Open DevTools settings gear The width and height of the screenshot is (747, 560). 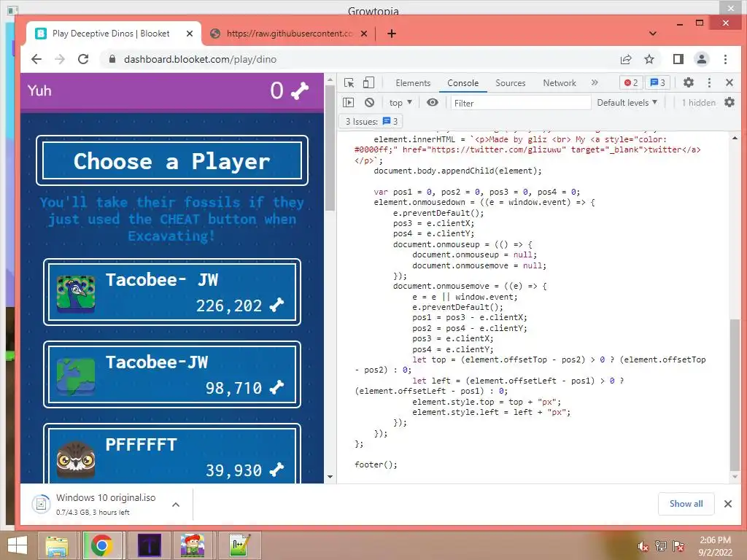(689, 82)
